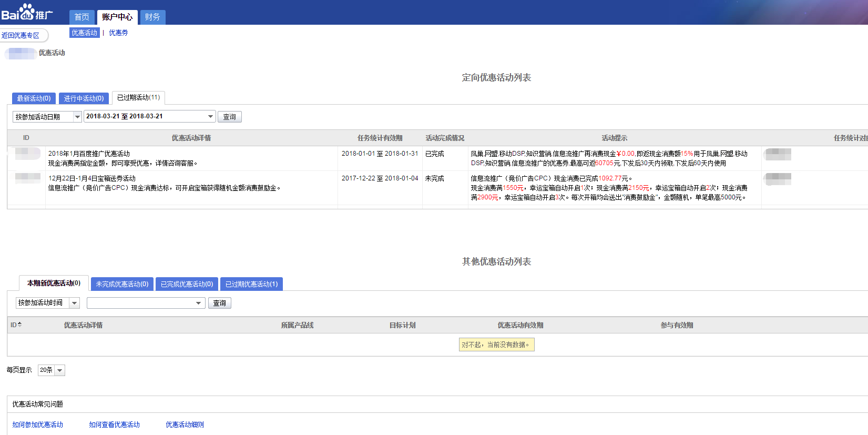Click 任务统计有效期 column header
The image size is (868, 435).
point(380,138)
